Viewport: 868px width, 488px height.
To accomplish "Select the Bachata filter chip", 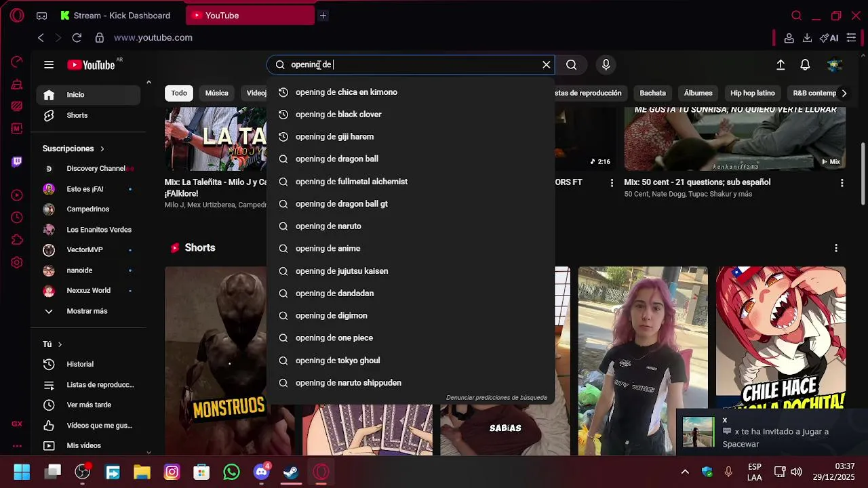I will pyautogui.click(x=652, y=93).
